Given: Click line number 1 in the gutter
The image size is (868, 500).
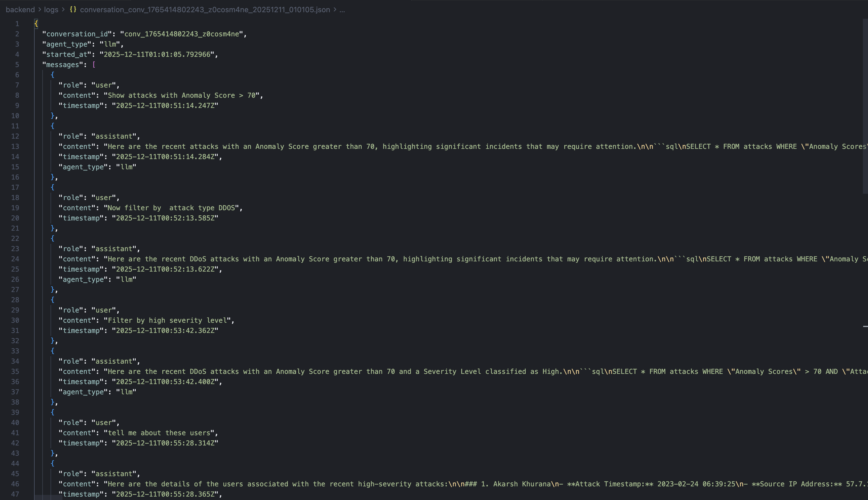Looking at the screenshot, I should (17, 24).
